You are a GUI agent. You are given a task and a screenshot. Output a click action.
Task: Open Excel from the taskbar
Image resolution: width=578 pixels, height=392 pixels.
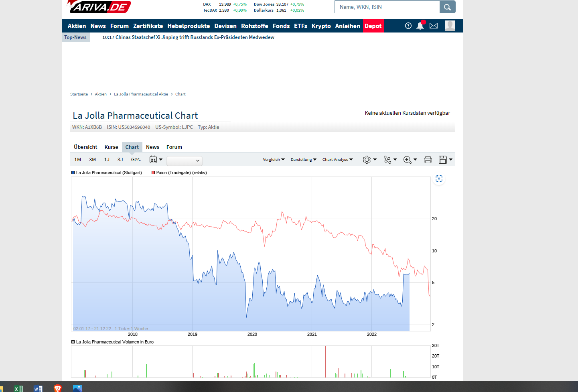[18, 388]
